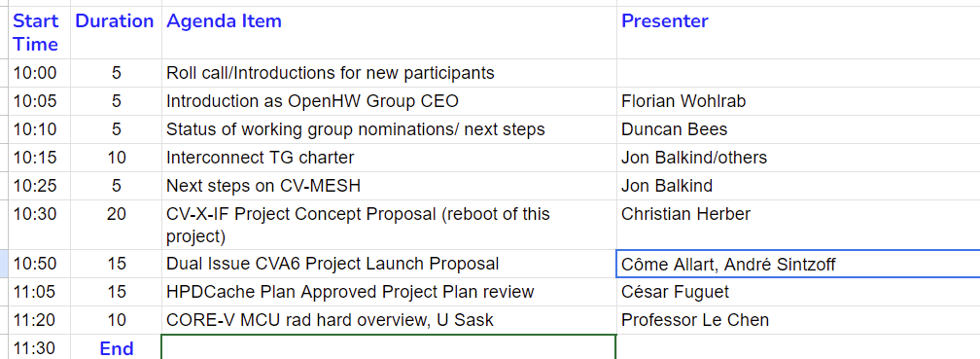Select the Roll call/Introductions agenda cell
980x359 pixels.
click(x=389, y=73)
